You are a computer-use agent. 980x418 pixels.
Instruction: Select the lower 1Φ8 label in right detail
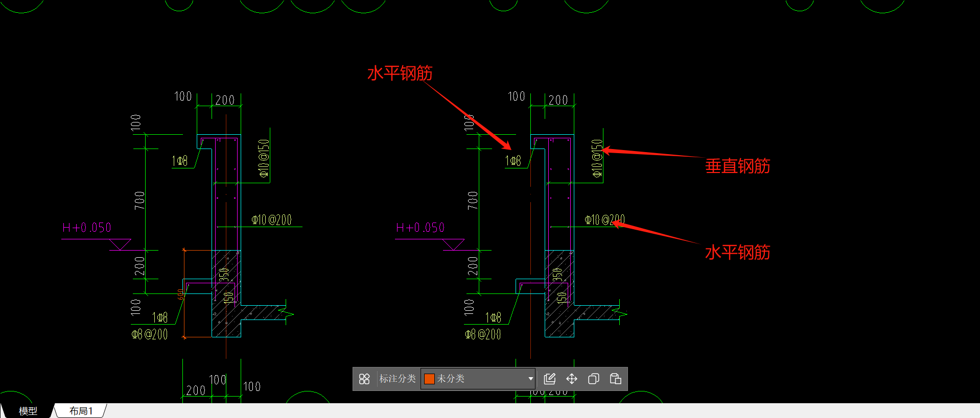pyautogui.click(x=493, y=318)
